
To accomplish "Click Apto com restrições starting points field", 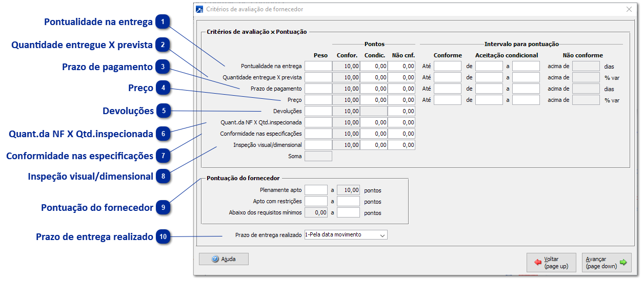I will tap(316, 201).
